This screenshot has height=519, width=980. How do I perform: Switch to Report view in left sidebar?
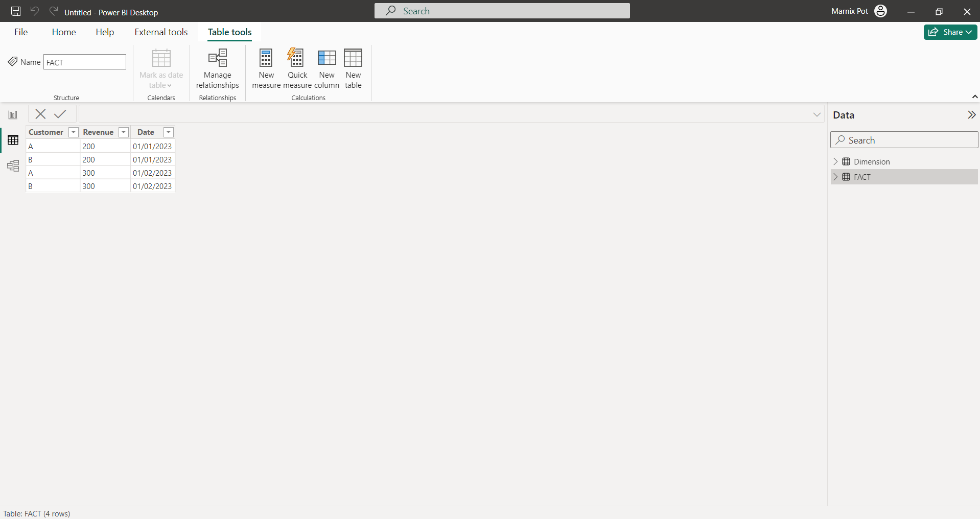(13, 115)
